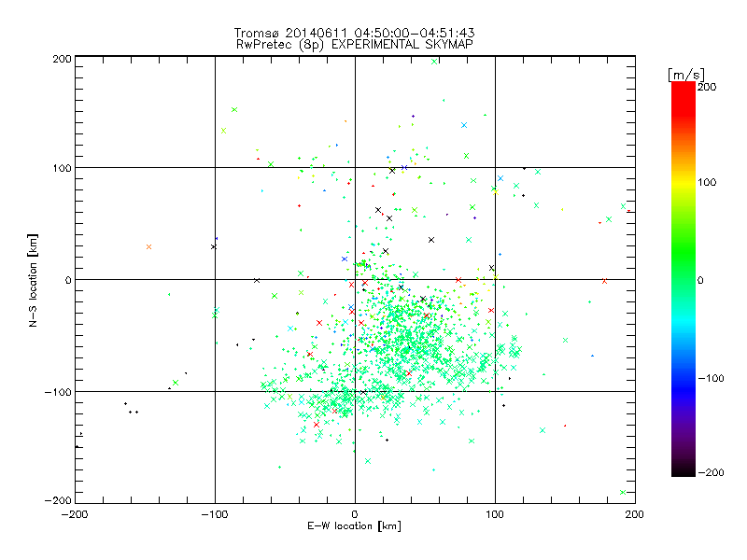The width and height of the screenshot is (747, 560).
Task: Select the "E-W location [km]" axis label
Action: click(354, 526)
